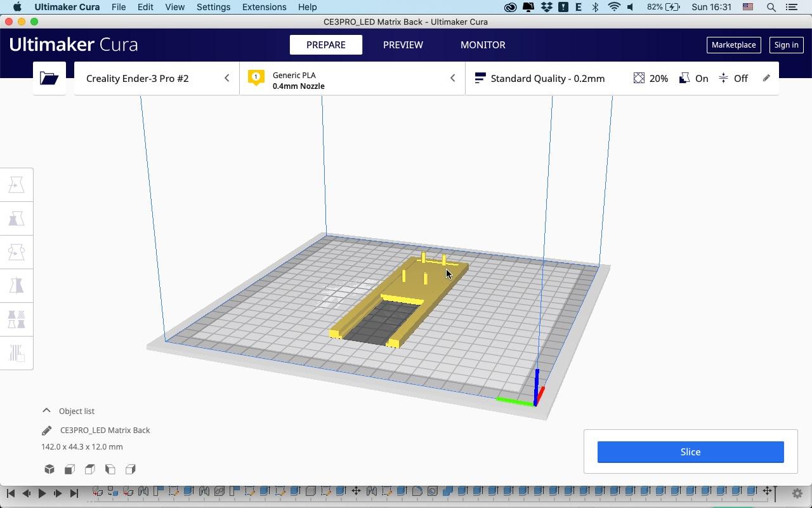Viewport: 812px width, 508px height.
Task: Switch to top view cube icon
Action: (90, 469)
